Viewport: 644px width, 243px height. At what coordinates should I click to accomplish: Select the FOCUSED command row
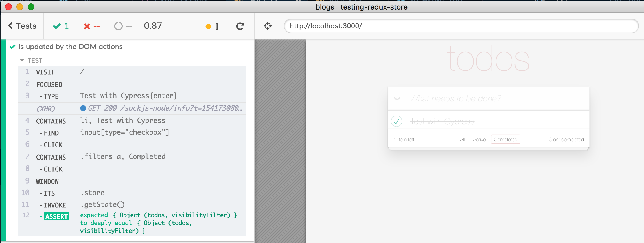pyautogui.click(x=132, y=84)
